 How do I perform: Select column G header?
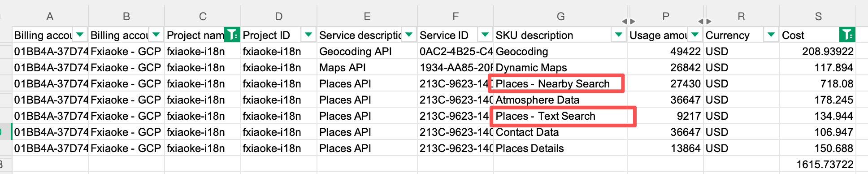pos(560,16)
